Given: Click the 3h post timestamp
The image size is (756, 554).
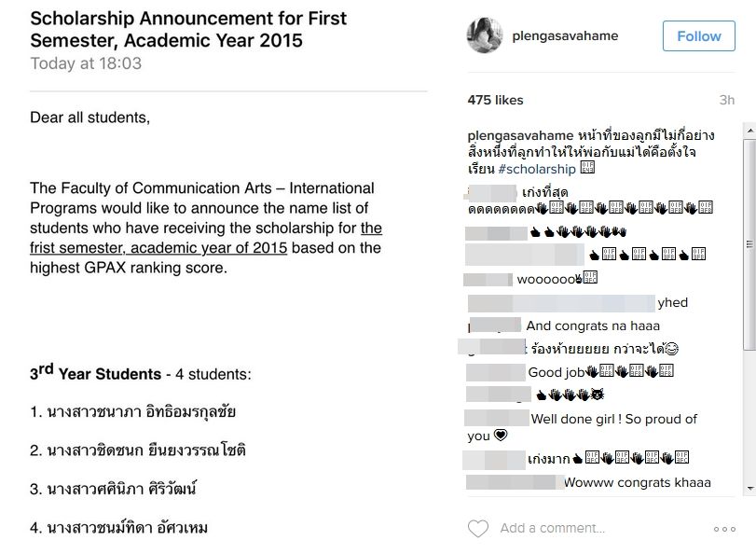Looking at the screenshot, I should [726, 100].
